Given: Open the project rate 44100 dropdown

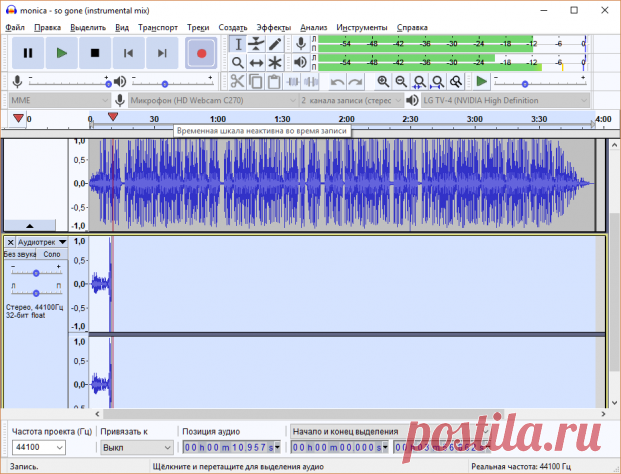Looking at the screenshot, I should pos(38,447).
